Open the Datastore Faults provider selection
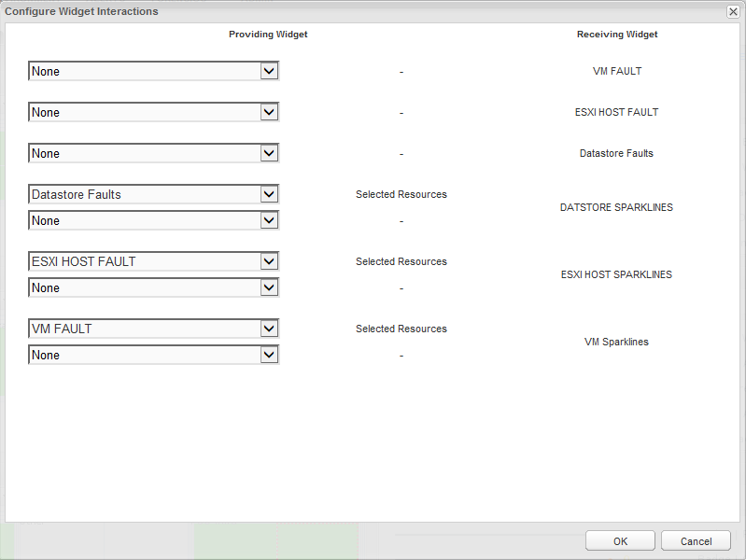The image size is (746, 560). click(145, 194)
